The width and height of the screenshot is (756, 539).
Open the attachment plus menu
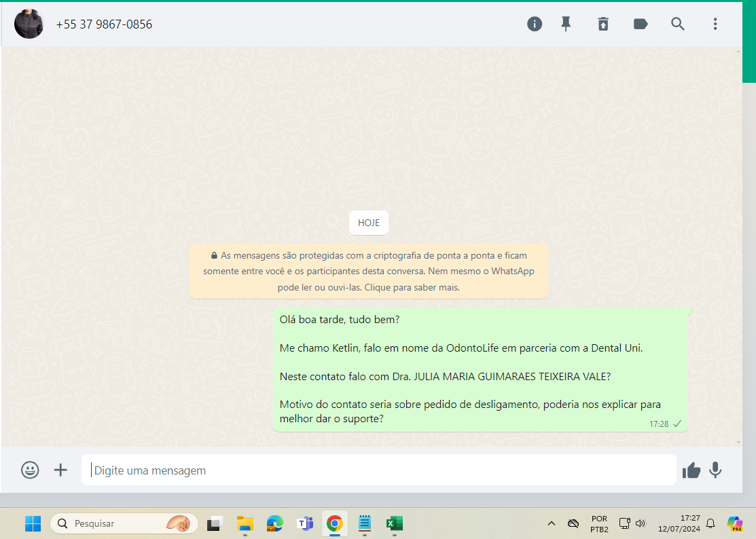(60, 470)
